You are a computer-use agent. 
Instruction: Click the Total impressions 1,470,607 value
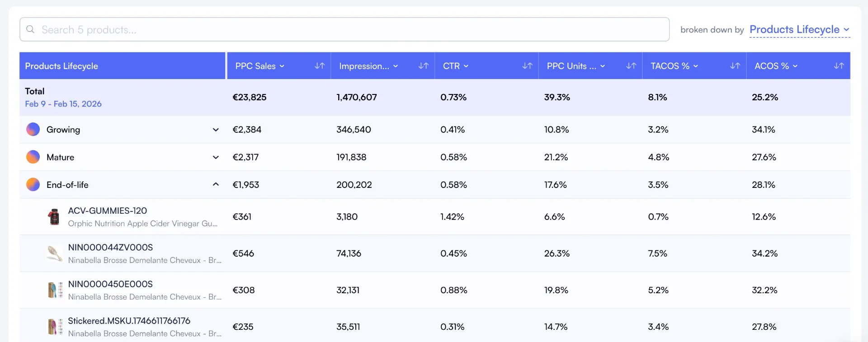point(357,97)
